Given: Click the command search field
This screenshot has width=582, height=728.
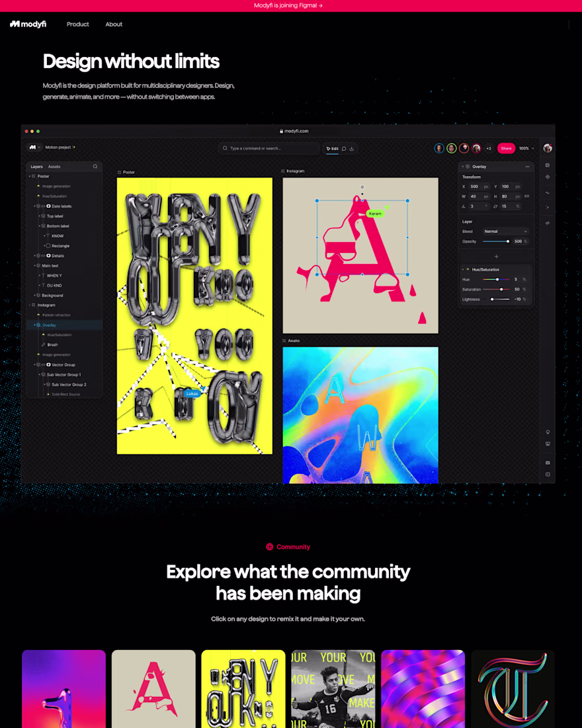Looking at the screenshot, I should tap(269, 148).
